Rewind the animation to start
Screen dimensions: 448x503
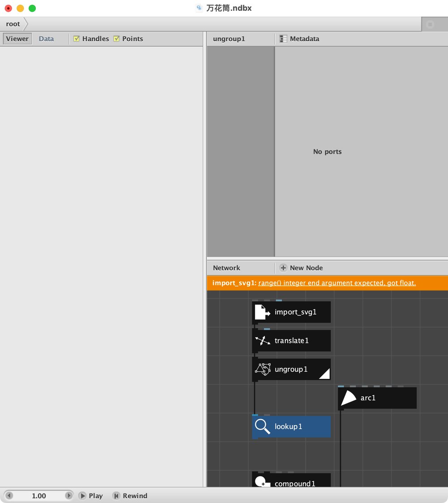130,496
